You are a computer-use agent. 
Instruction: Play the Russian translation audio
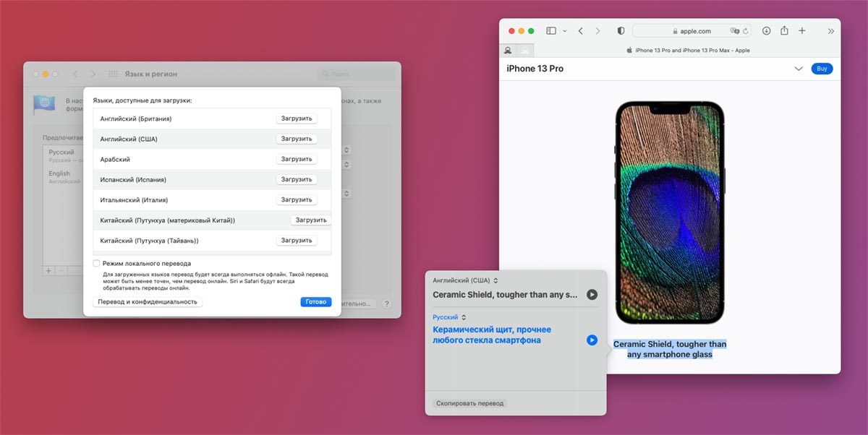[592, 340]
